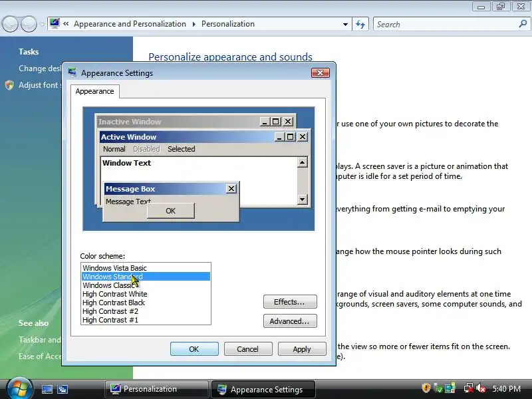The height and width of the screenshot is (399, 532).
Task: Restore down the Personalization window
Action: [501, 7]
